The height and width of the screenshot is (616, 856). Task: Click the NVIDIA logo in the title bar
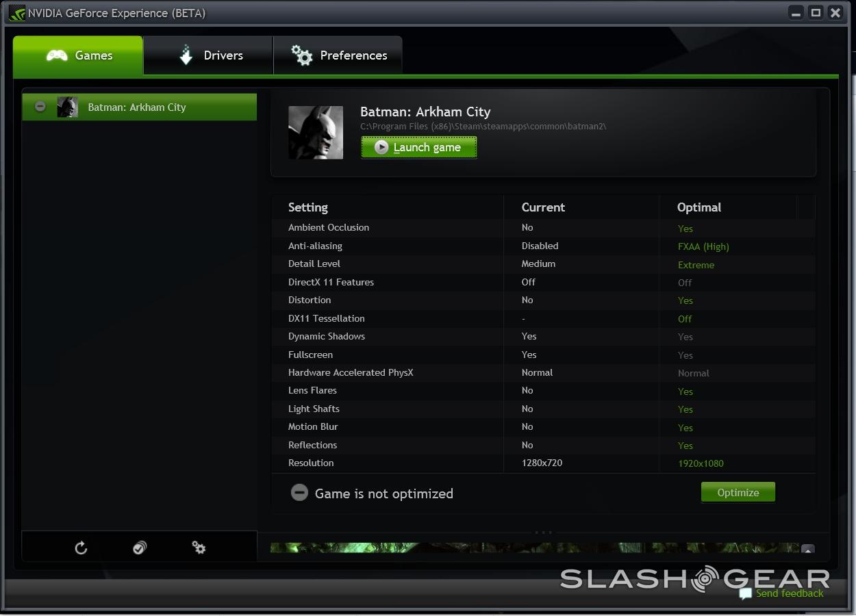(x=16, y=13)
